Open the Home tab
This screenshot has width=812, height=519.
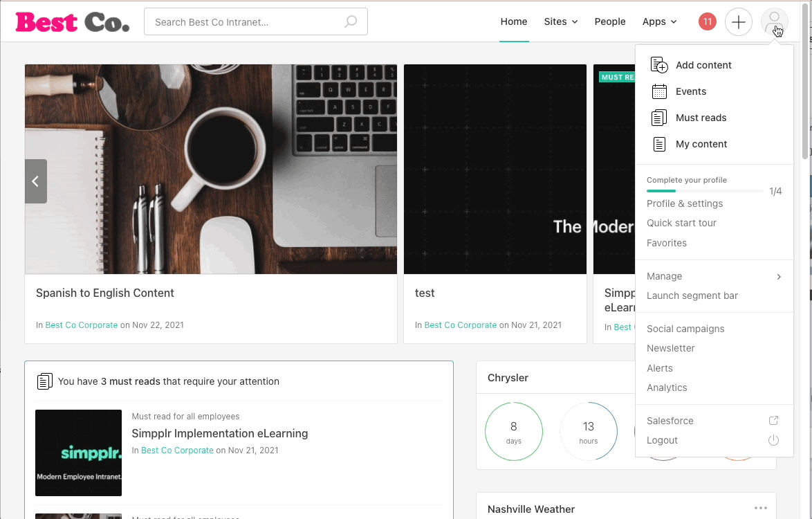point(514,21)
